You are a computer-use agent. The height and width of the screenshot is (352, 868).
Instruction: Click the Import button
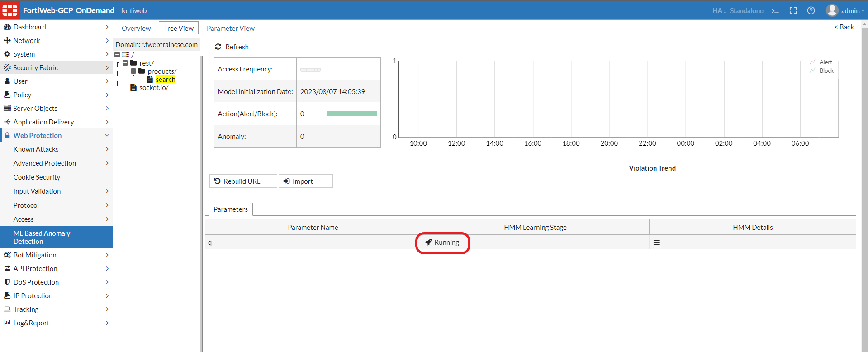(x=305, y=181)
